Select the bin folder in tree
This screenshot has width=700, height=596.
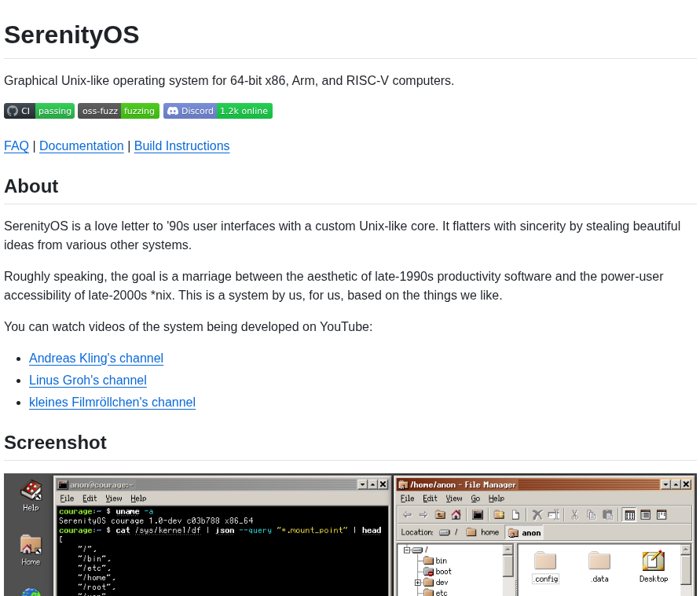pos(435,561)
